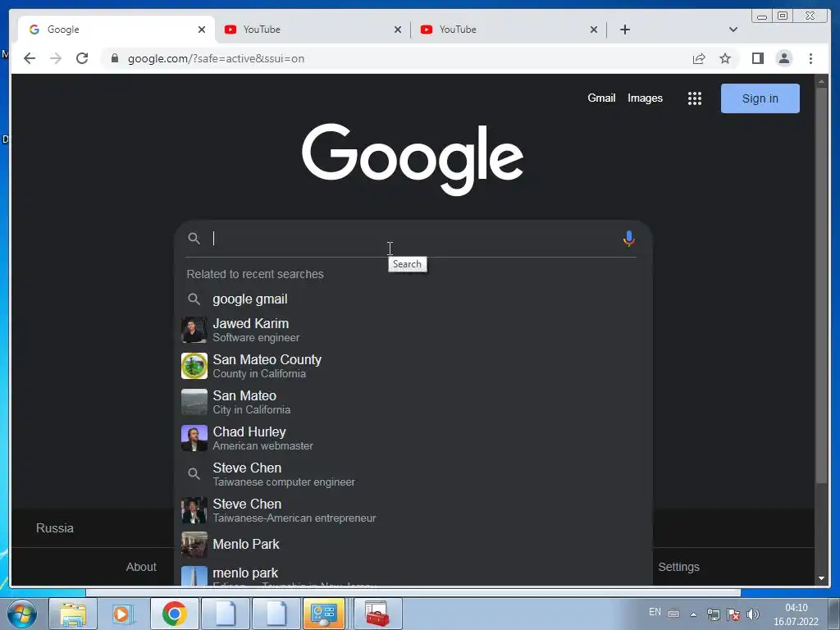840x630 pixels.
Task: Click the padlock site info icon
Action: pyautogui.click(x=115, y=58)
